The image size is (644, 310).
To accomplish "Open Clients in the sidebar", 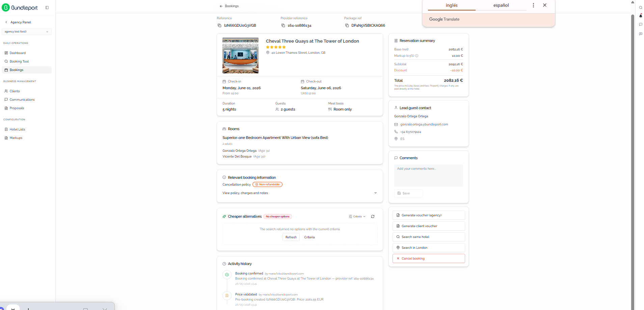I will (27, 91).
